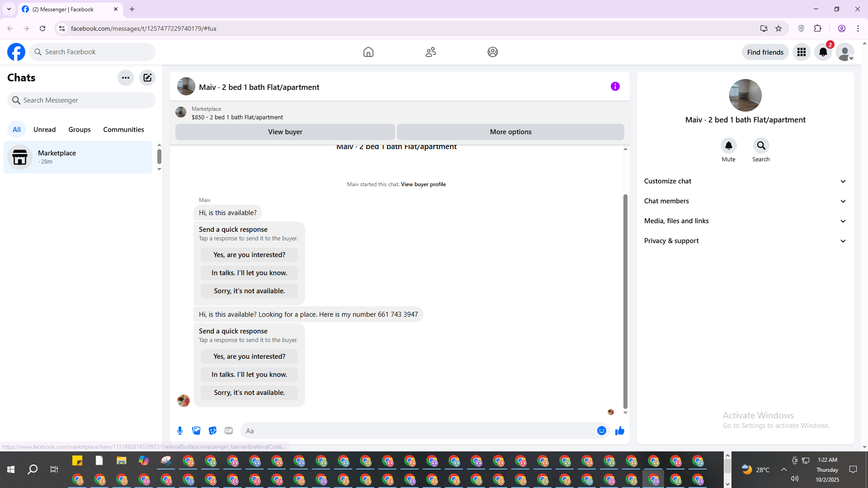This screenshot has height=488, width=868.
Task: Open the sticker picker icon
Action: (212, 431)
